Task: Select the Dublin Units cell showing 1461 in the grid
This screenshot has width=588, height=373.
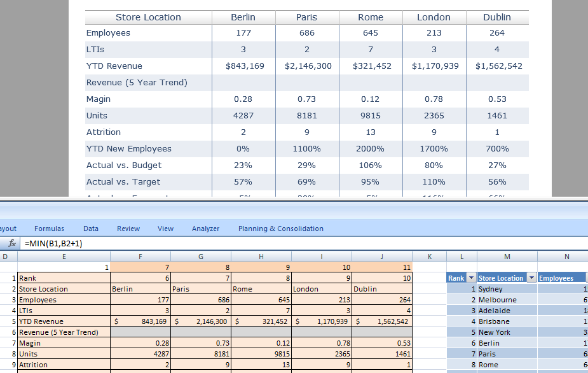Action: [x=382, y=353]
